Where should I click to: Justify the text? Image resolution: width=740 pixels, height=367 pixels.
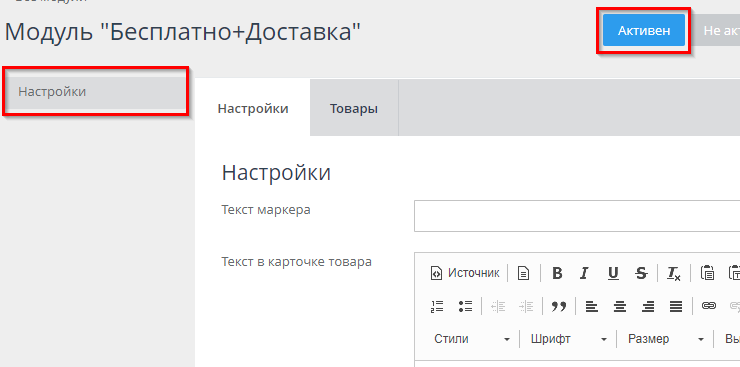[x=676, y=306]
